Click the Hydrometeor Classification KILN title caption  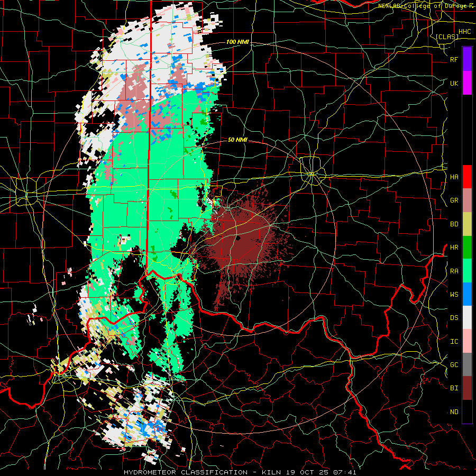pos(240,472)
